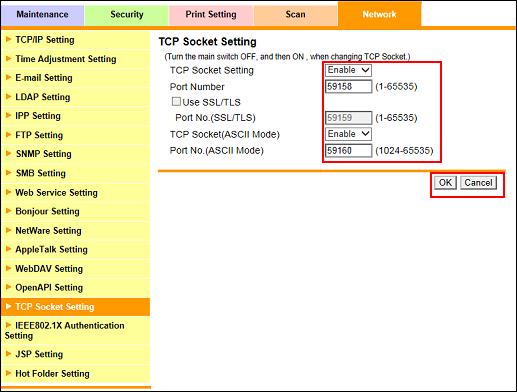The image size is (517, 392).
Task: Click the (1024-65535) range text
Action: [404, 151]
